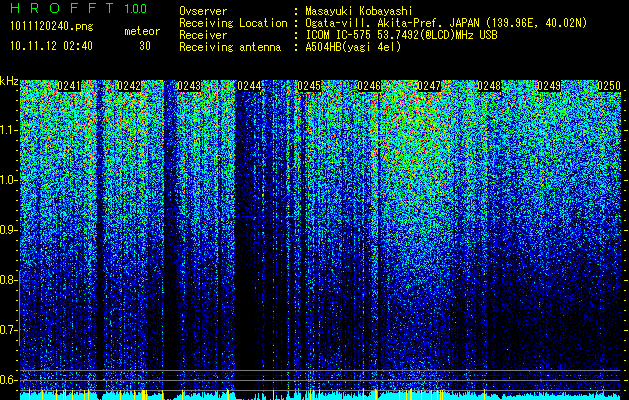This screenshot has width=629, height=400.
Task: Click the 'Receiver' field label
Action: pyautogui.click(x=203, y=35)
